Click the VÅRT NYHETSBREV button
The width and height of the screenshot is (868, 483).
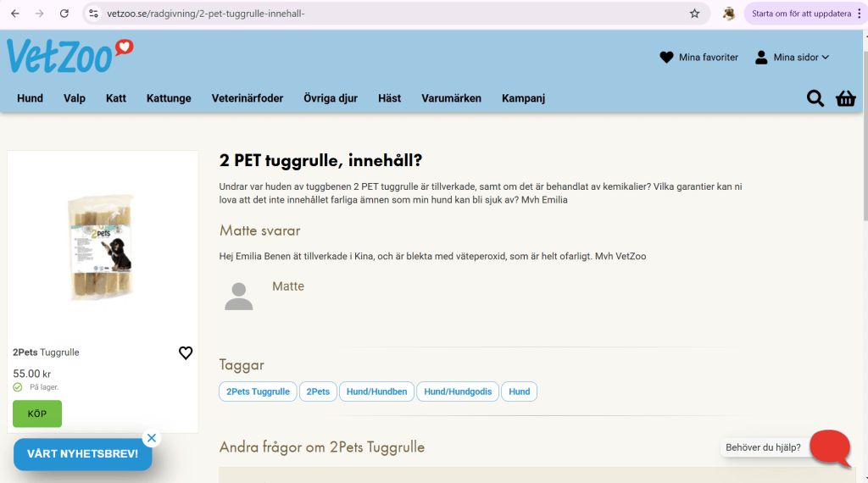coord(82,454)
